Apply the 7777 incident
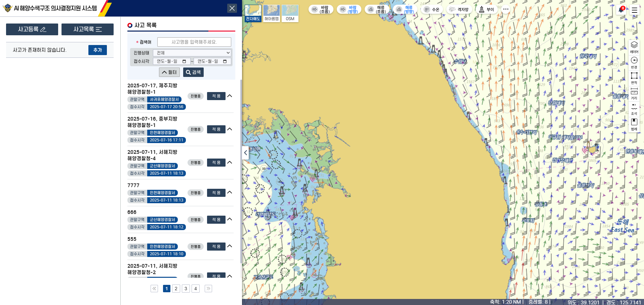 (x=216, y=193)
